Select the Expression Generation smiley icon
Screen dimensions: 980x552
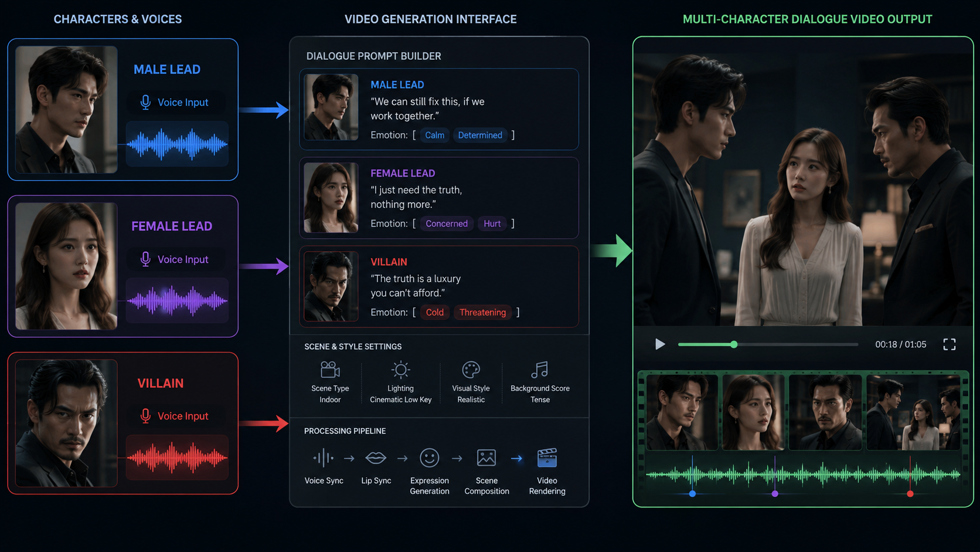(x=430, y=458)
